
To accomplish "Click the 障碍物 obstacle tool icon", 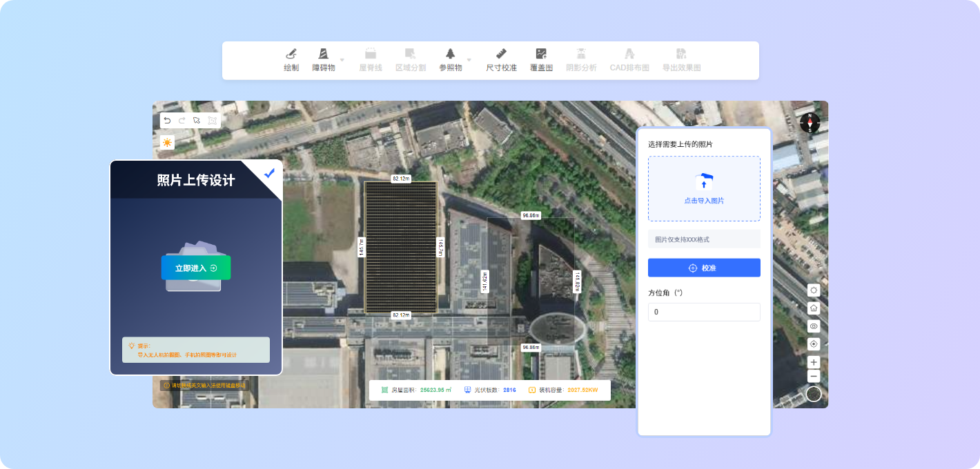I will coord(323,54).
